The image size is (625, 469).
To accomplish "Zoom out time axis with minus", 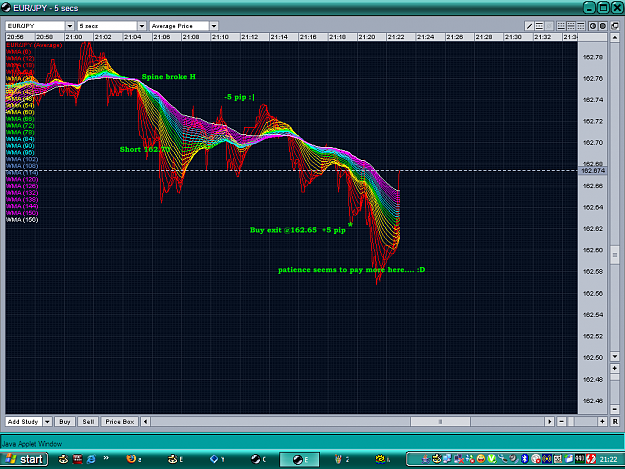I will coord(561,422).
